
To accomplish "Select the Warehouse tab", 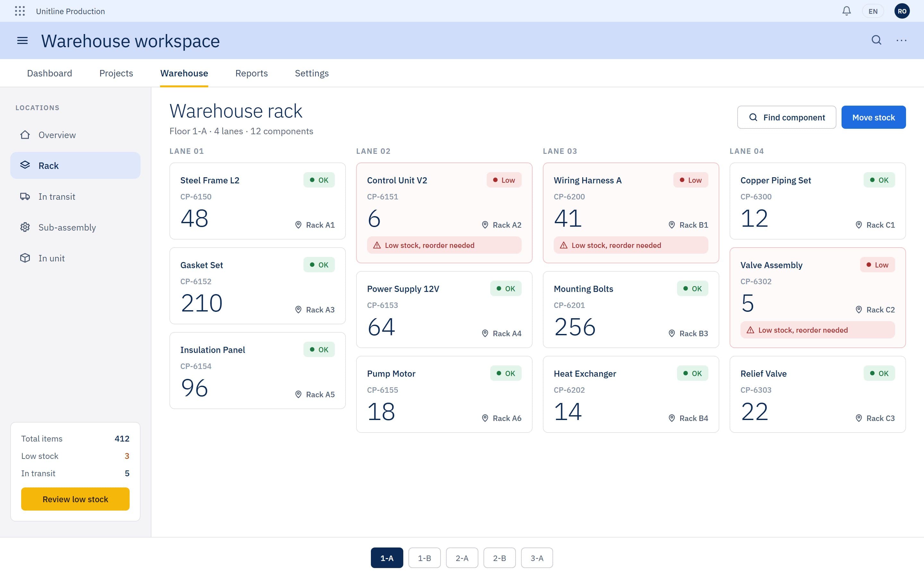I will click(184, 73).
